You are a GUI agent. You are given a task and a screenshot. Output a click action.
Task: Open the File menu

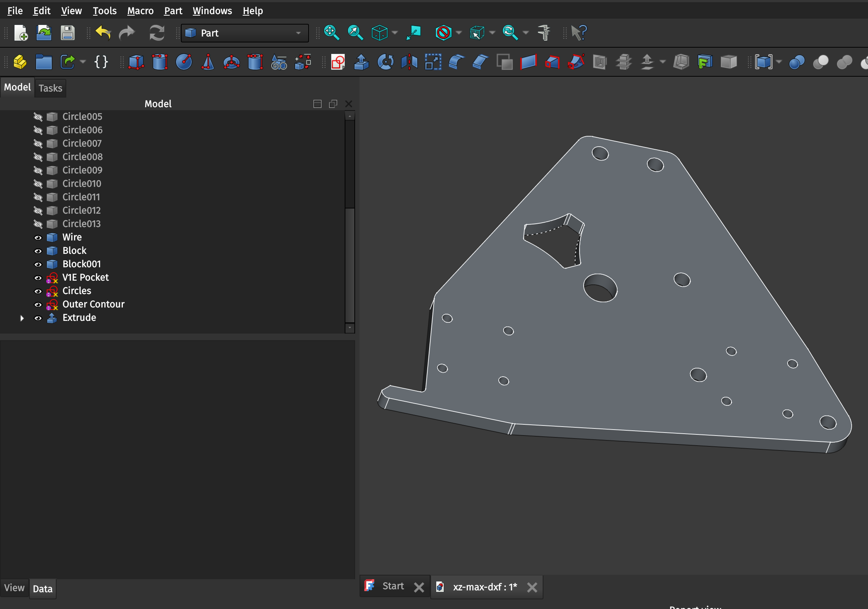tap(15, 10)
